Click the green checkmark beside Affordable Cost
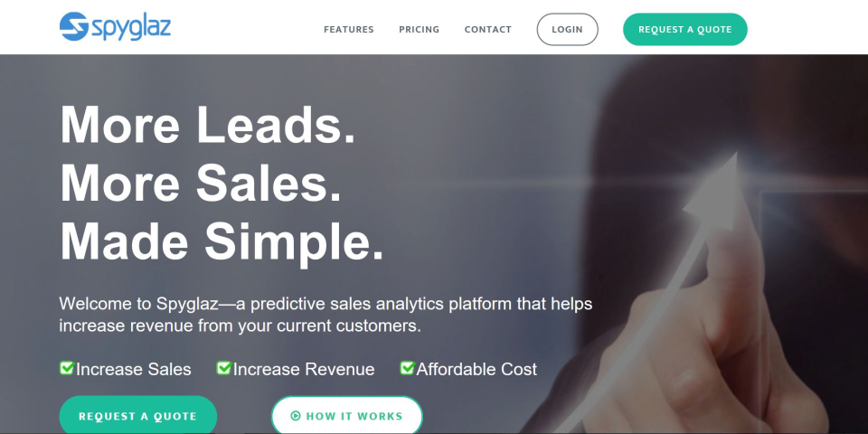This screenshot has height=434, width=868. (407, 368)
